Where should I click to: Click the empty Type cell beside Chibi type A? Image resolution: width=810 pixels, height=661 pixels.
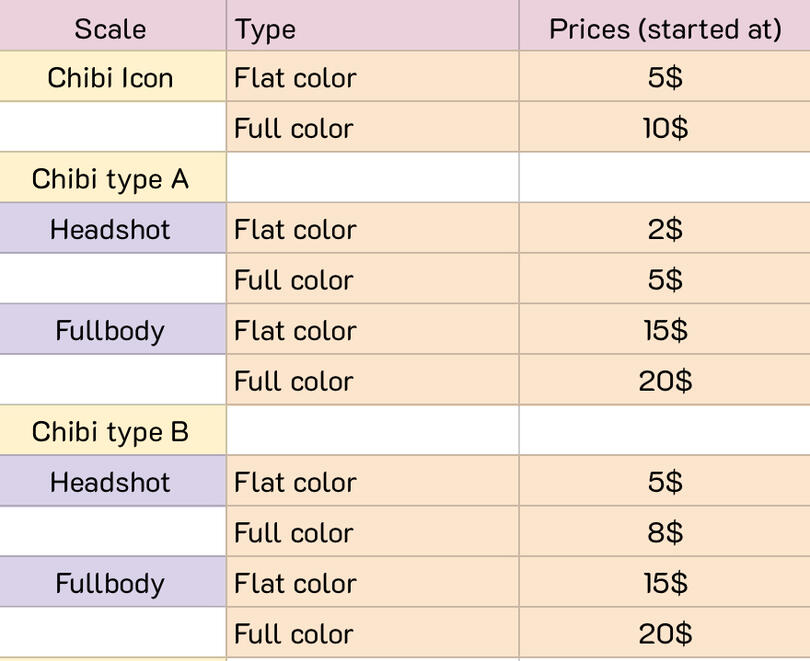click(372, 179)
